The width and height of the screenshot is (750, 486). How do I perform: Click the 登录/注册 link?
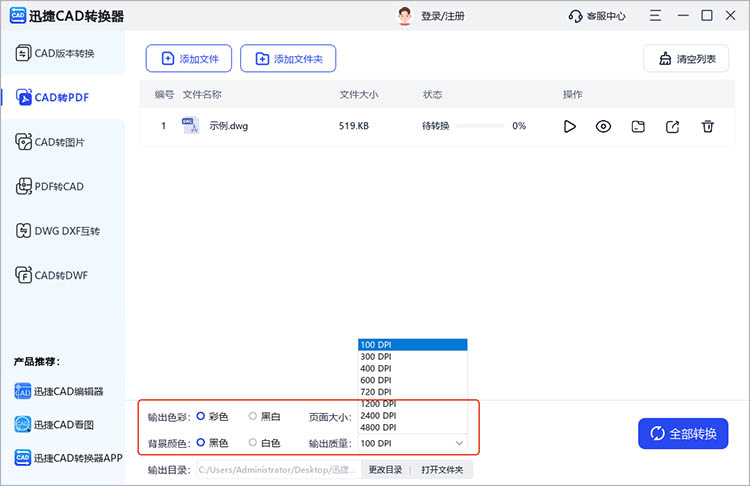pyautogui.click(x=442, y=16)
